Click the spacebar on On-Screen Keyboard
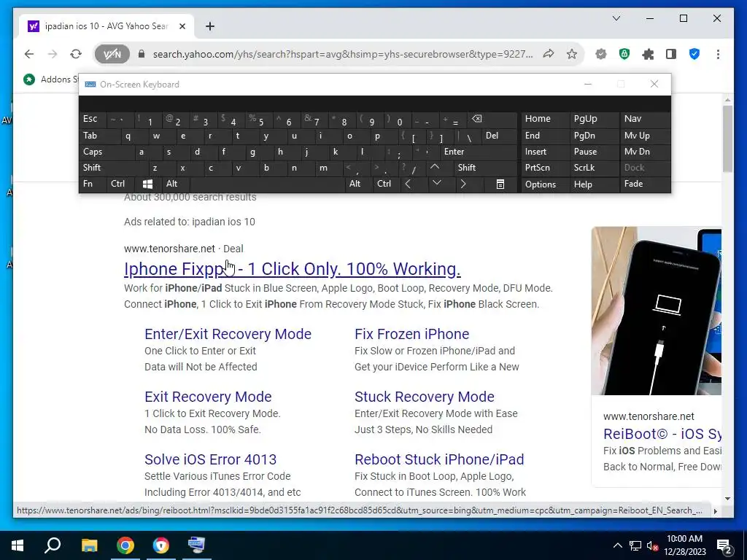The height and width of the screenshot is (560, 747). click(268, 184)
